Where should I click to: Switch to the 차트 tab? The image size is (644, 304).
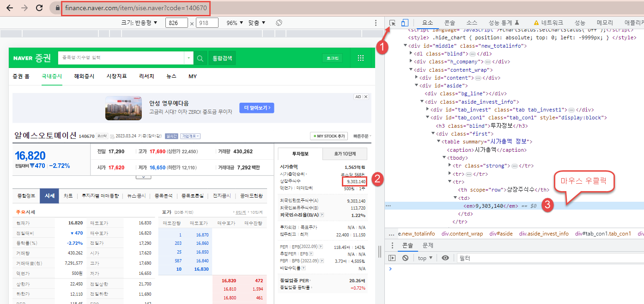[x=68, y=196]
